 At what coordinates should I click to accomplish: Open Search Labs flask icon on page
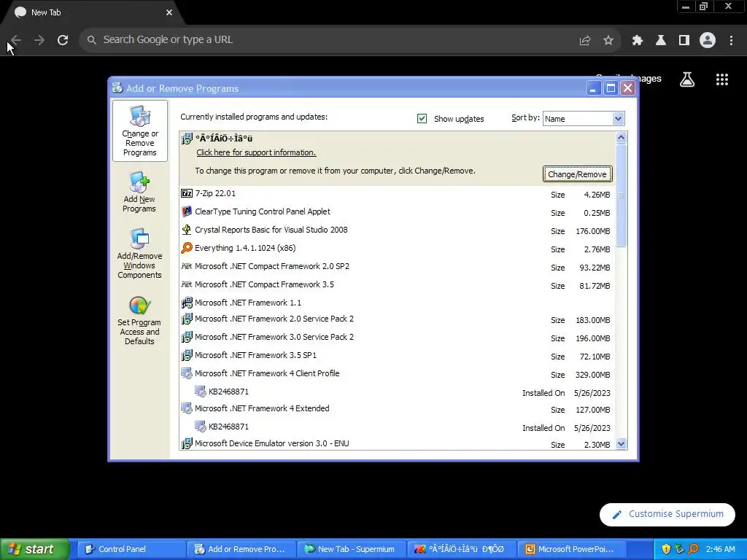(687, 79)
